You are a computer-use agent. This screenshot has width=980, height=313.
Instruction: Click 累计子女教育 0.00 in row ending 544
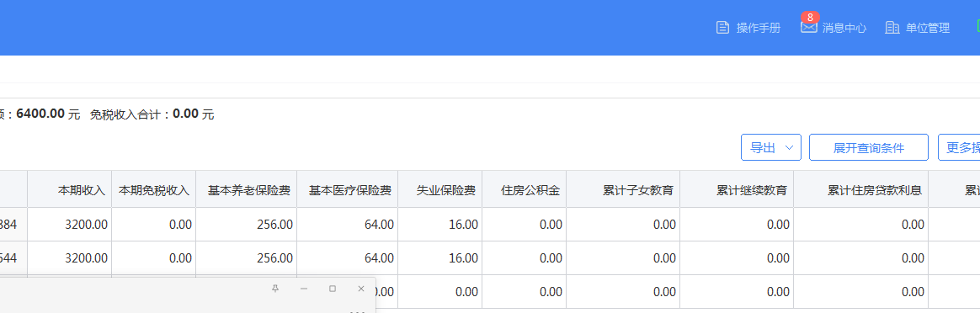pyautogui.click(x=664, y=258)
